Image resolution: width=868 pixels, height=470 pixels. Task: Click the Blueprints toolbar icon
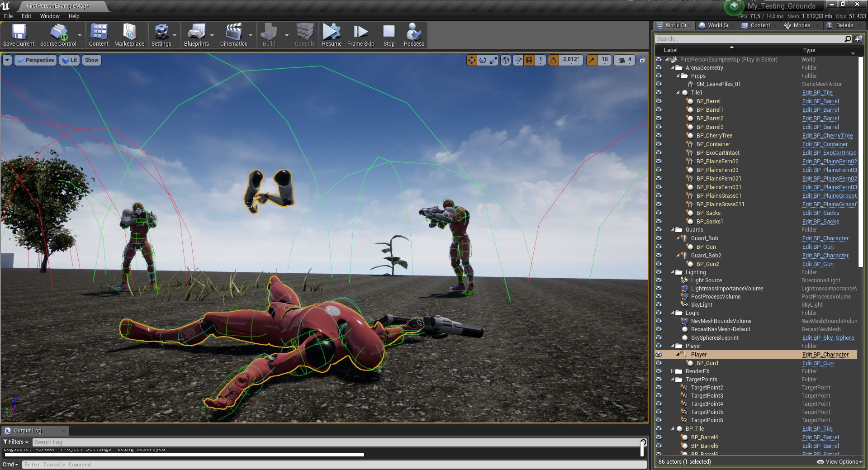[x=196, y=35]
